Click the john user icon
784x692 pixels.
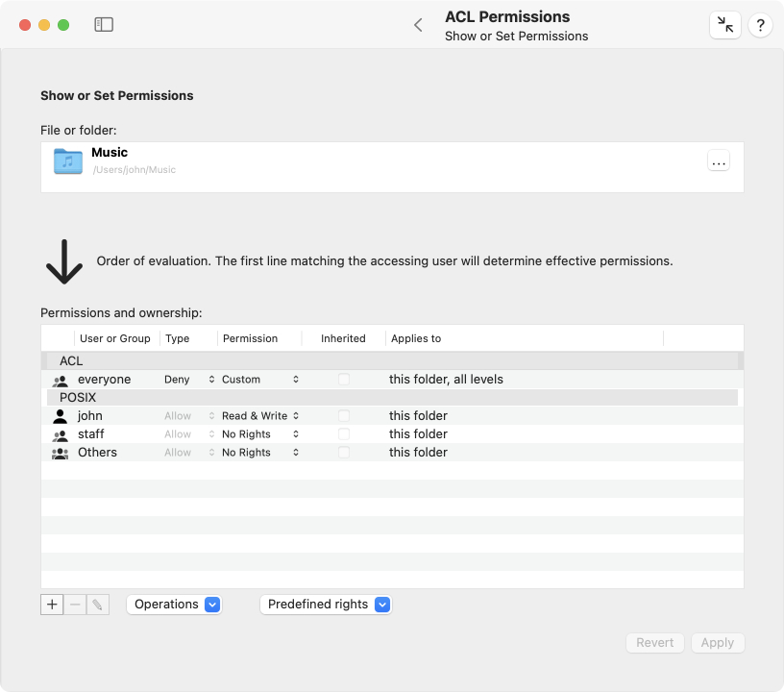(60, 416)
